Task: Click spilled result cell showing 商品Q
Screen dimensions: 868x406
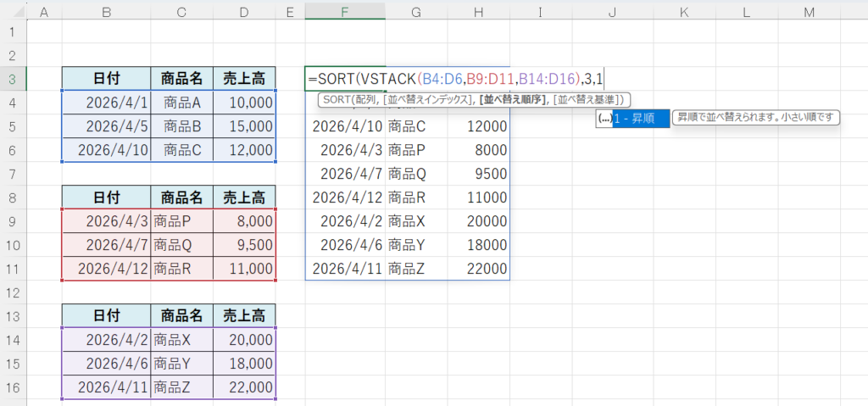Action: click(407, 174)
